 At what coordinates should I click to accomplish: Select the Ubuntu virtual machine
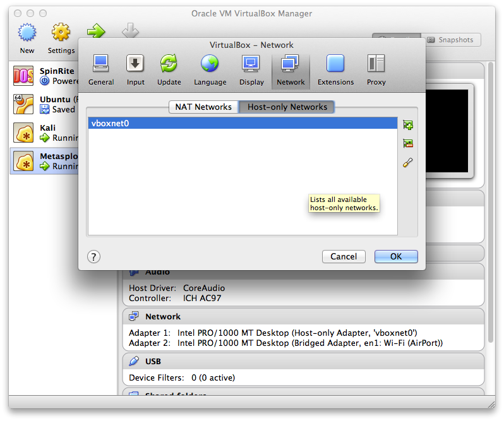(x=44, y=104)
